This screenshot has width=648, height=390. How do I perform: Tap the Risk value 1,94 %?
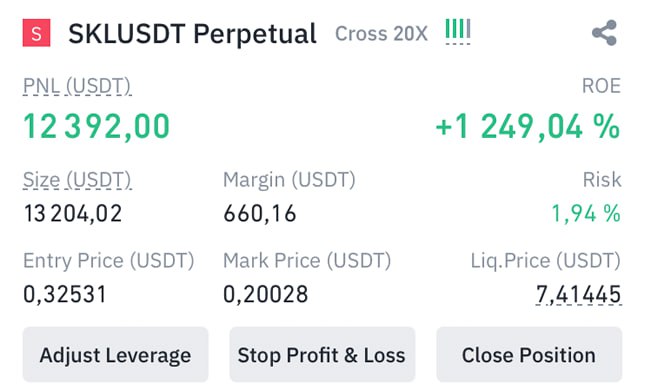point(586,214)
